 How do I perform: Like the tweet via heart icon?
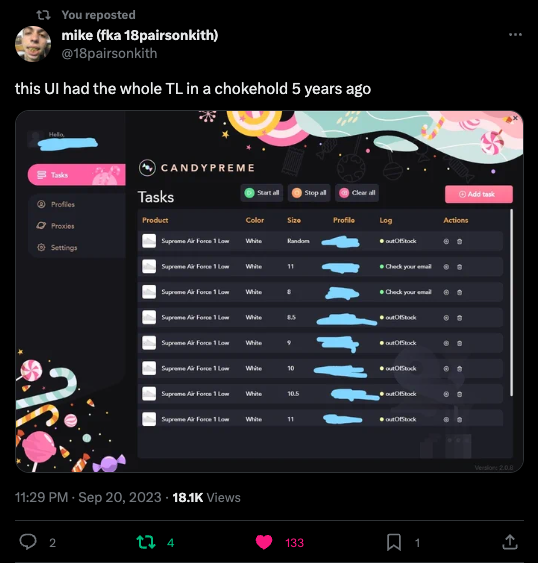pos(264,542)
